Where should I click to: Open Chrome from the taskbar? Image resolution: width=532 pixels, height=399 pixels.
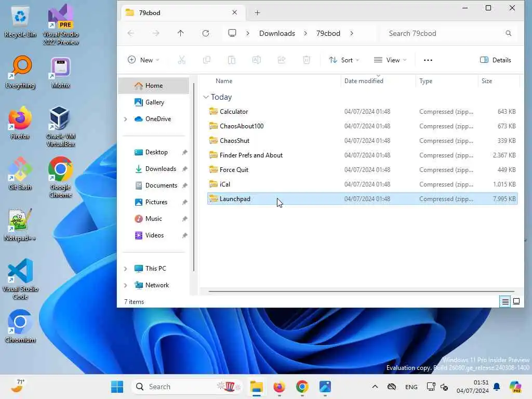pos(302,387)
